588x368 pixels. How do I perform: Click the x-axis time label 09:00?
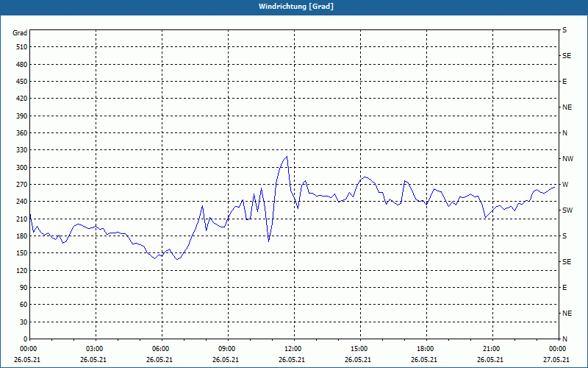coord(226,349)
